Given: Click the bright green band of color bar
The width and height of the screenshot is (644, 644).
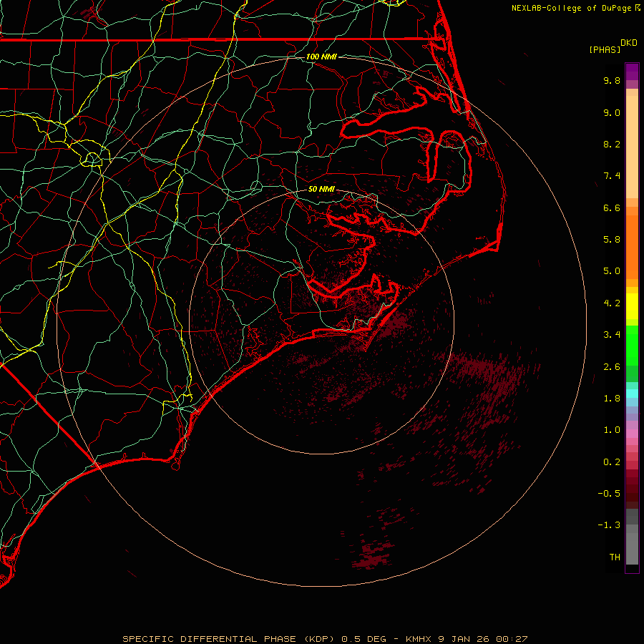Looking at the screenshot, I should click(x=632, y=346).
